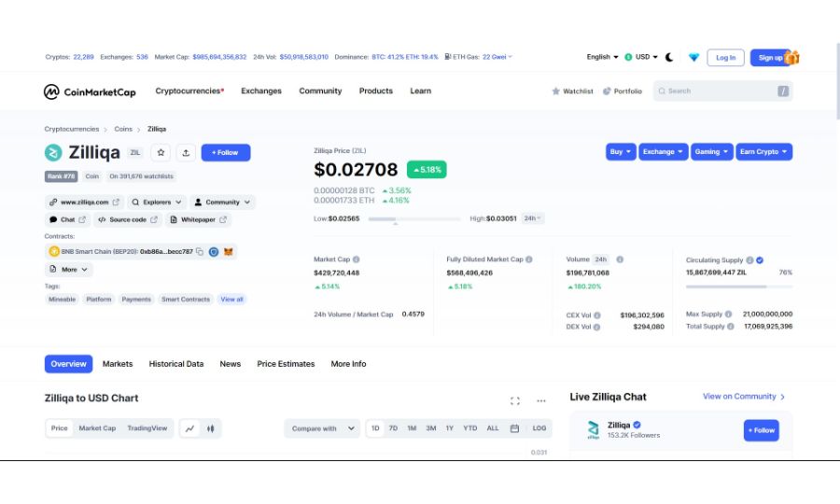
Task: Select TradingView chart toggle
Action: [x=147, y=428]
